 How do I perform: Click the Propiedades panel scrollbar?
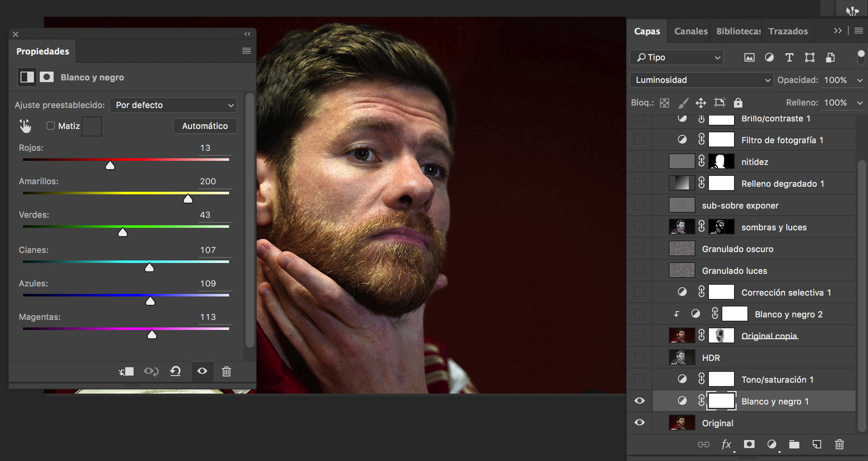tap(250, 220)
